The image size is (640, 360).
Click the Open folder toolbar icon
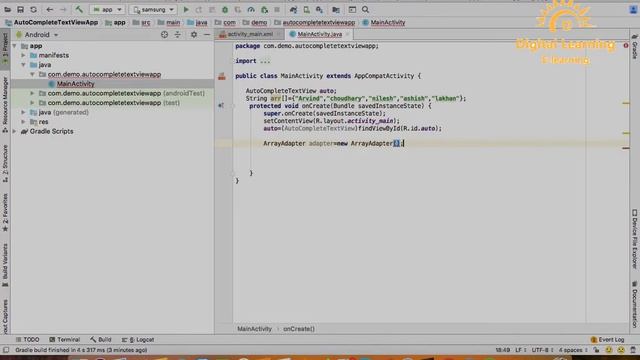pos(7,9)
